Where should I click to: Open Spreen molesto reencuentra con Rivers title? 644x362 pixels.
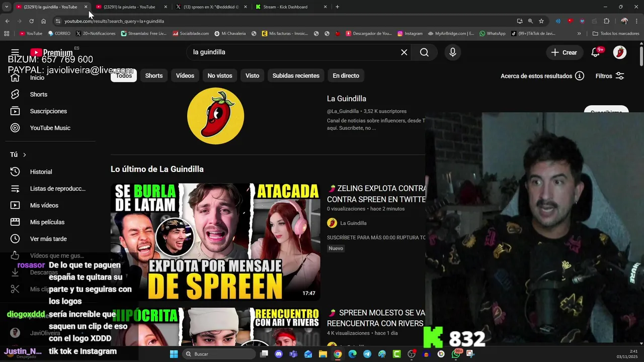coord(376,318)
